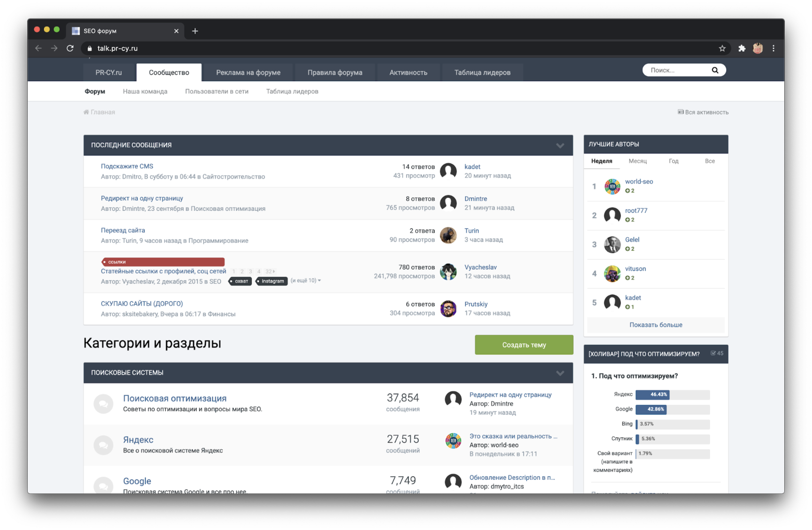Click the home icon beside Главная
Viewport: 812px width, 530px height.
tap(86, 112)
